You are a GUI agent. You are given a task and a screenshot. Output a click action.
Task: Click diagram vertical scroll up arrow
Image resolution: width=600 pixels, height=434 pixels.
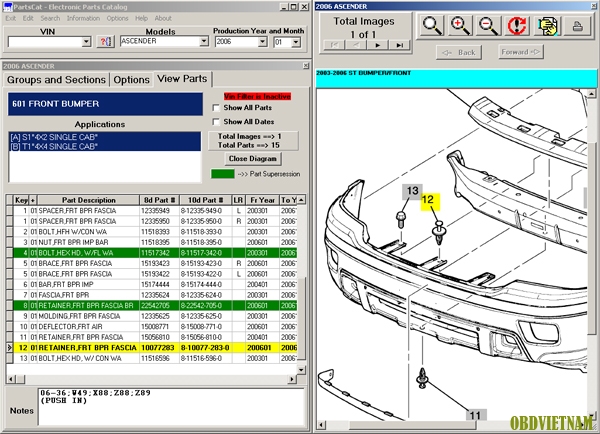pyautogui.click(x=591, y=93)
